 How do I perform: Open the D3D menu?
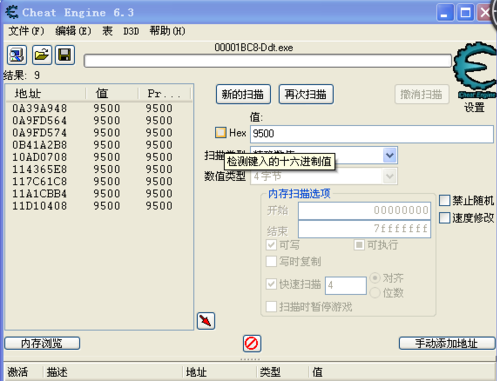point(131,31)
